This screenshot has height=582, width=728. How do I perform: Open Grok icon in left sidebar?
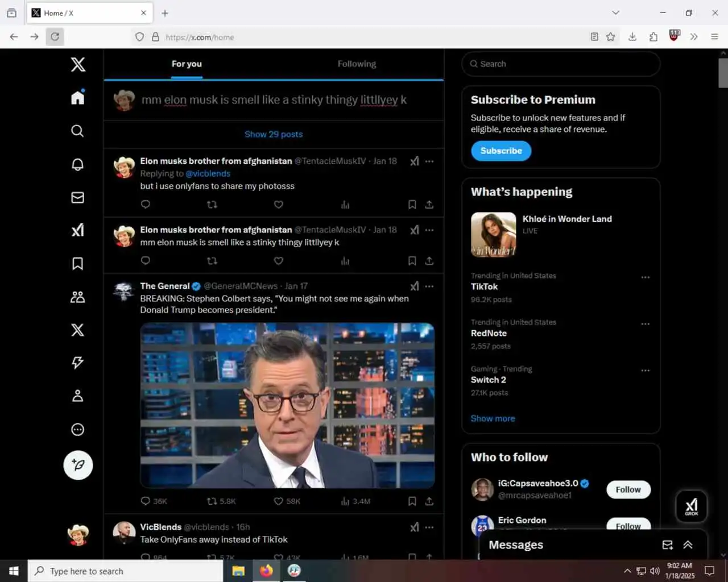(78, 230)
